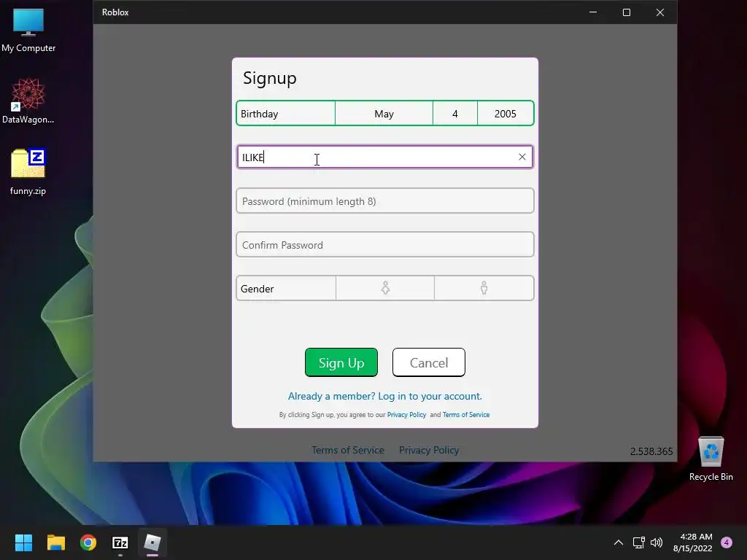The image size is (747, 560).
Task: Open Terms of Service link inside the signup dialog
Action: tap(466, 415)
